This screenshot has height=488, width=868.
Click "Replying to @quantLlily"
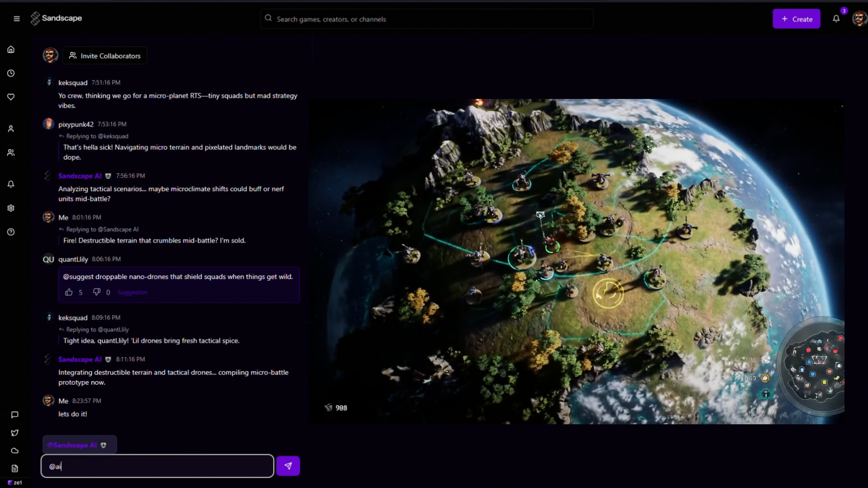pos(97,329)
